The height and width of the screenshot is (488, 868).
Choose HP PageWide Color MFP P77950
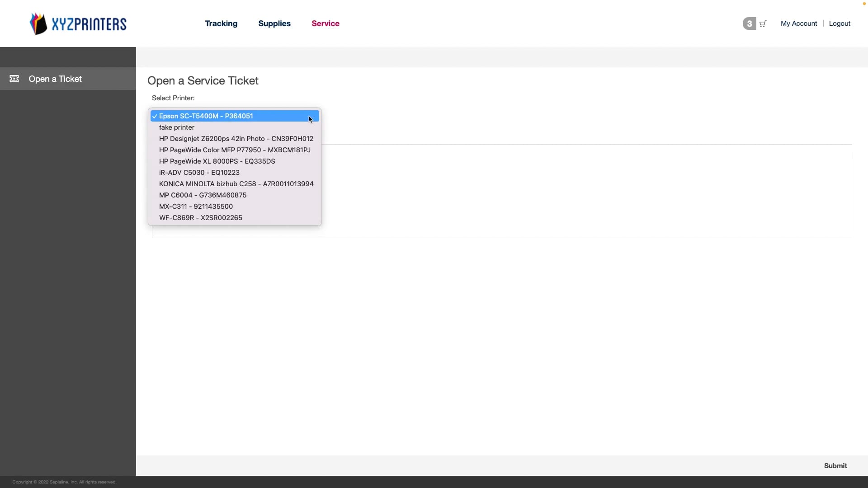click(235, 150)
